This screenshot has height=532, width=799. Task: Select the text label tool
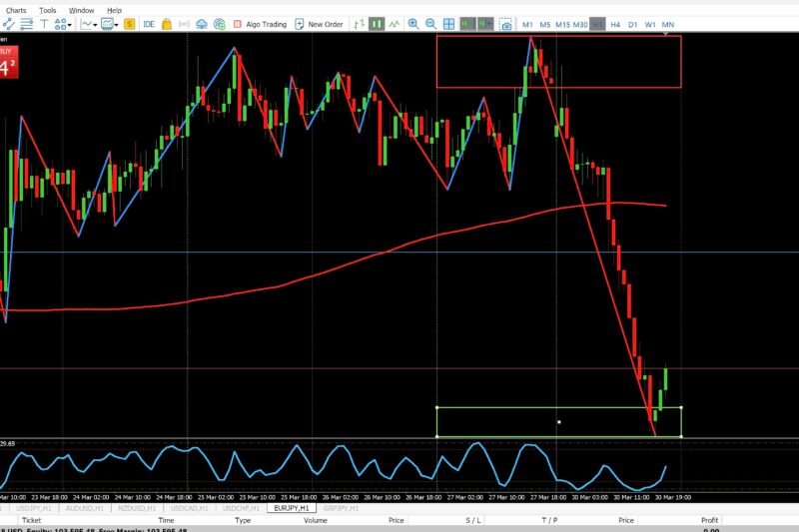point(44,24)
